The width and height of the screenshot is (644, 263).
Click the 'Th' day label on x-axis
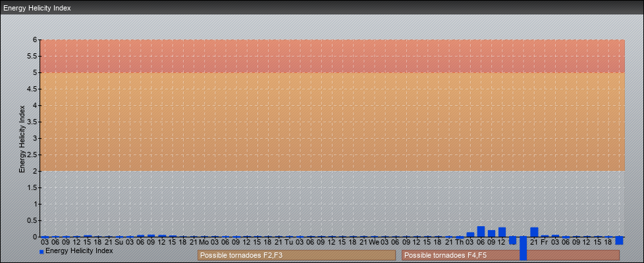click(459, 243)
